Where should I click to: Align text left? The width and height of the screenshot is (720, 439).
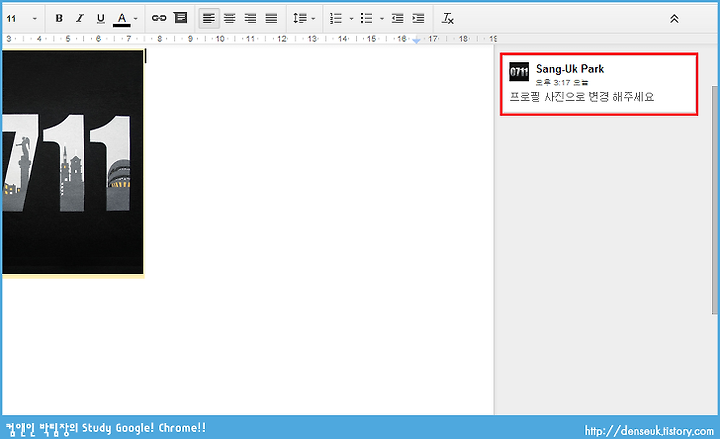[209, 18]
